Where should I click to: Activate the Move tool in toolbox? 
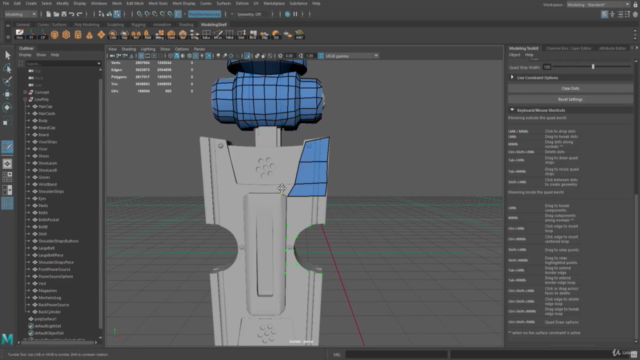click(7, 94)
